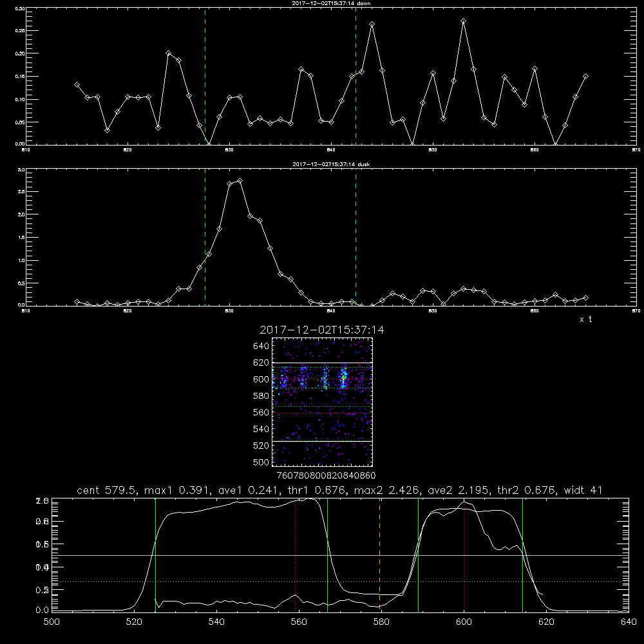Select the solid green line at 525 in the bottom plot
644x644 pixels.
[155, 554]
